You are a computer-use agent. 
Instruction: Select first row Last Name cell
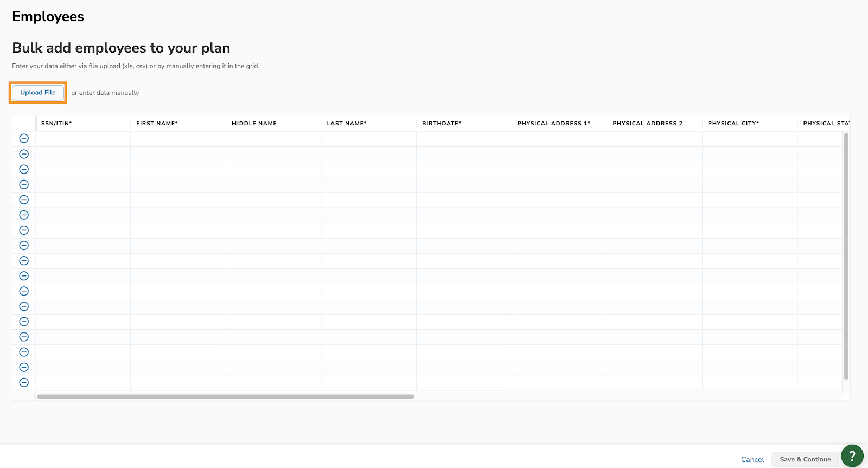[368, 139]
